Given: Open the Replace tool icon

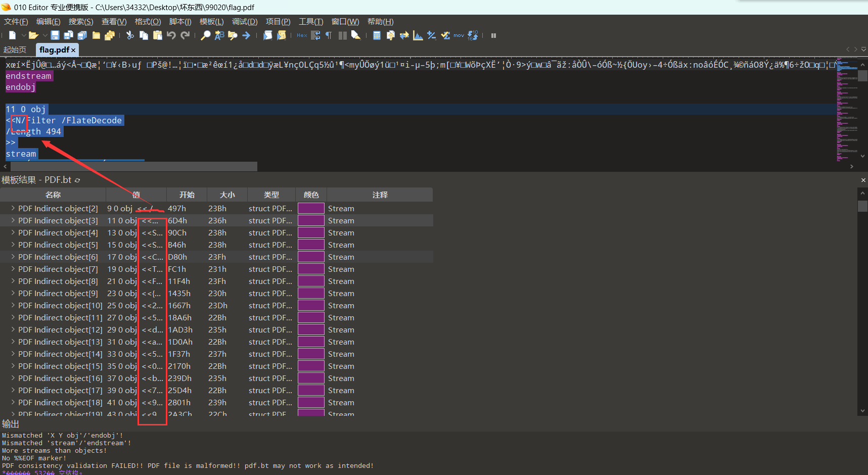Looking at the screenshot, I should pyautogui.click(x=219, y=35).
